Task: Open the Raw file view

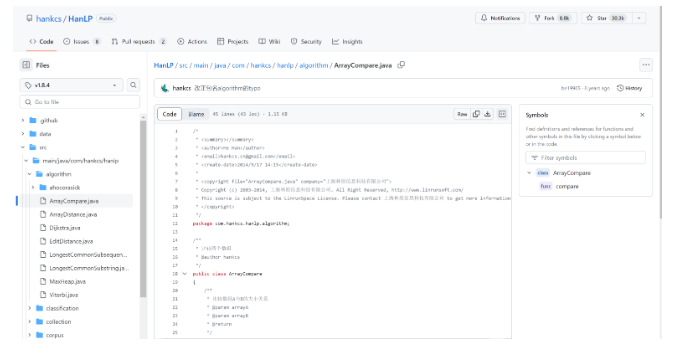Action: point(462,114)
